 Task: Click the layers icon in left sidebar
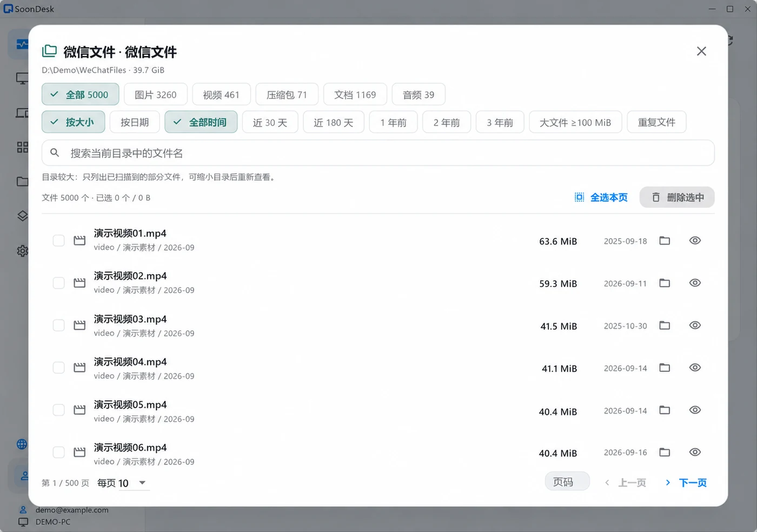point(22,216)
